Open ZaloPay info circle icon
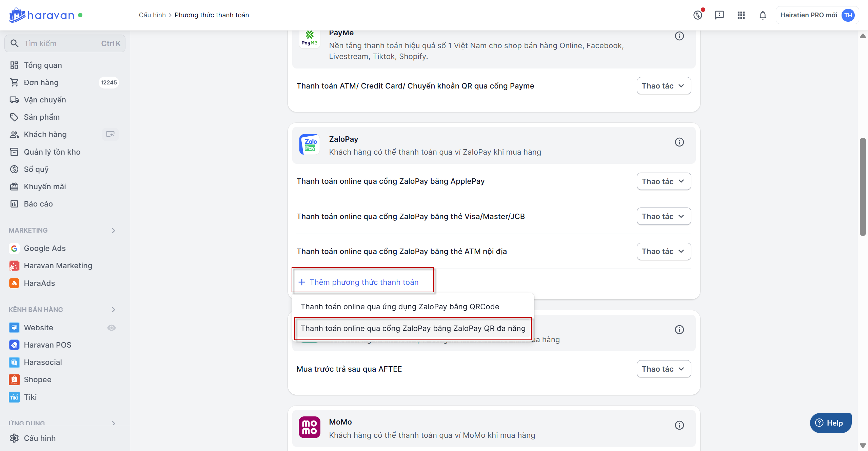Viewport: 868px width, 451px height. click(679, 142)
